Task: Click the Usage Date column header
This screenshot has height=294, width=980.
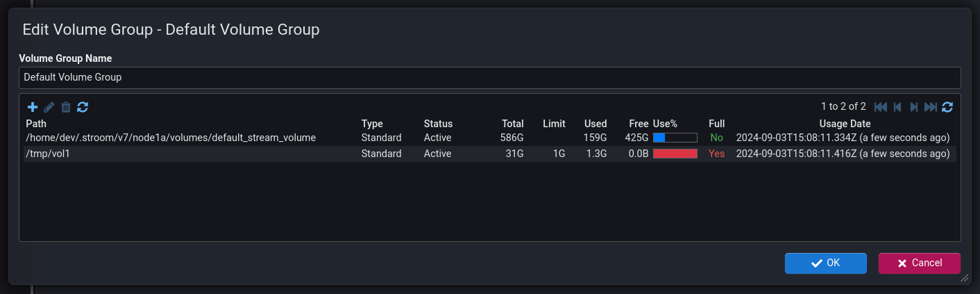Action: pyautogui.click(x=842, y=124)
